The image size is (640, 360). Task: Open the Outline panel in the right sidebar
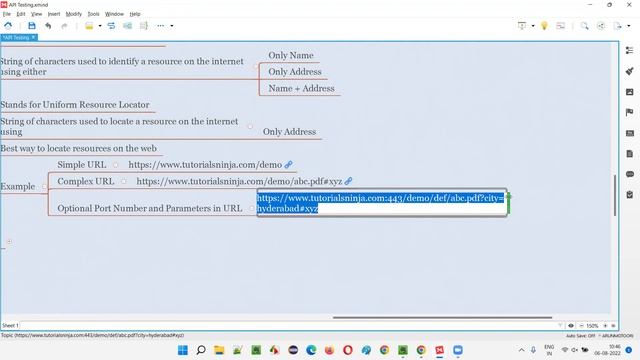point(629,50)
